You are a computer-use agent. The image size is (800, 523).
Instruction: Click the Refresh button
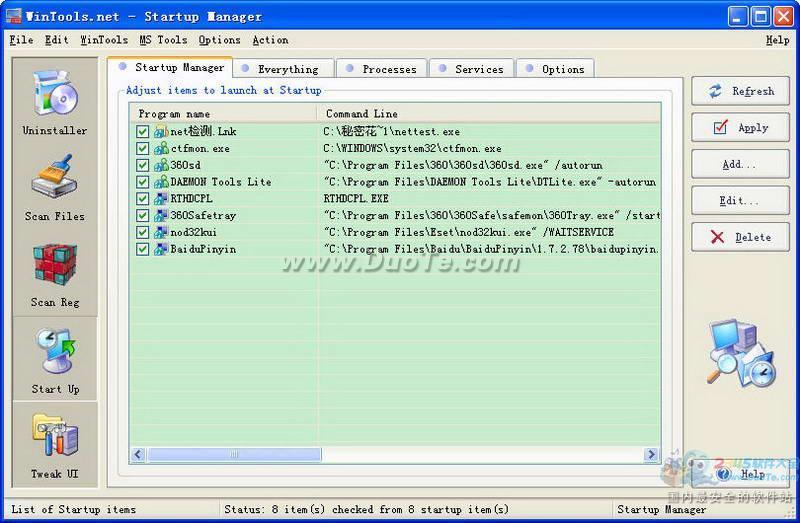click(740, 91)
